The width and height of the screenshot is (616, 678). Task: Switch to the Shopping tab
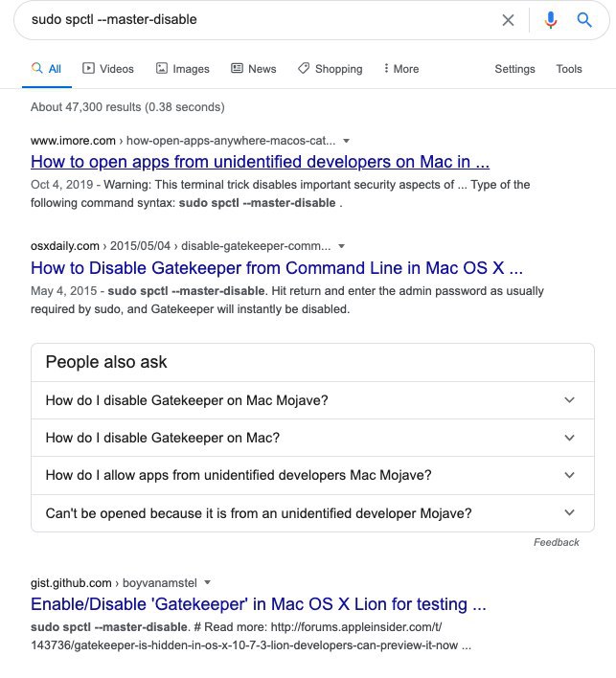pyautogui.click(x=331, y=69)
